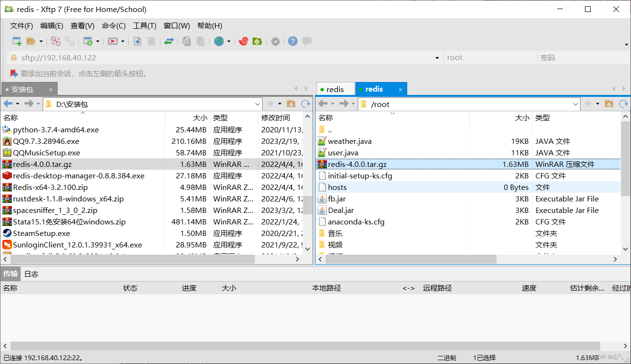Click the Open Session folder icon
The width and height of the screenshot is (631, 364).
click(31, 41)
